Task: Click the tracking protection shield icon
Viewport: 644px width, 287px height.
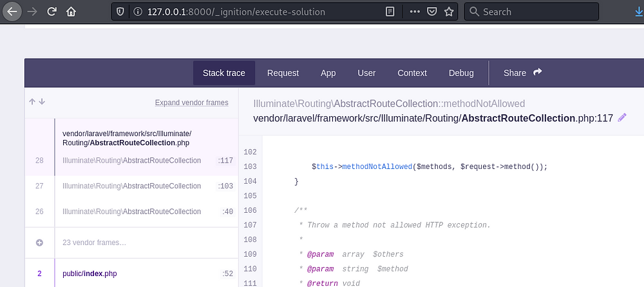Action: 120,12
